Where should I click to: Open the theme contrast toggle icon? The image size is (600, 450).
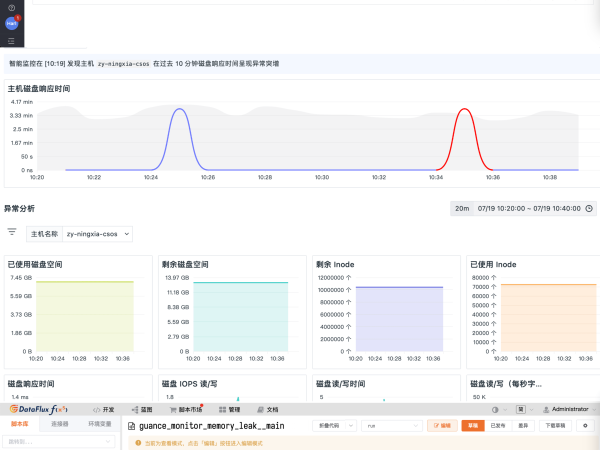(x=495, y=410)
